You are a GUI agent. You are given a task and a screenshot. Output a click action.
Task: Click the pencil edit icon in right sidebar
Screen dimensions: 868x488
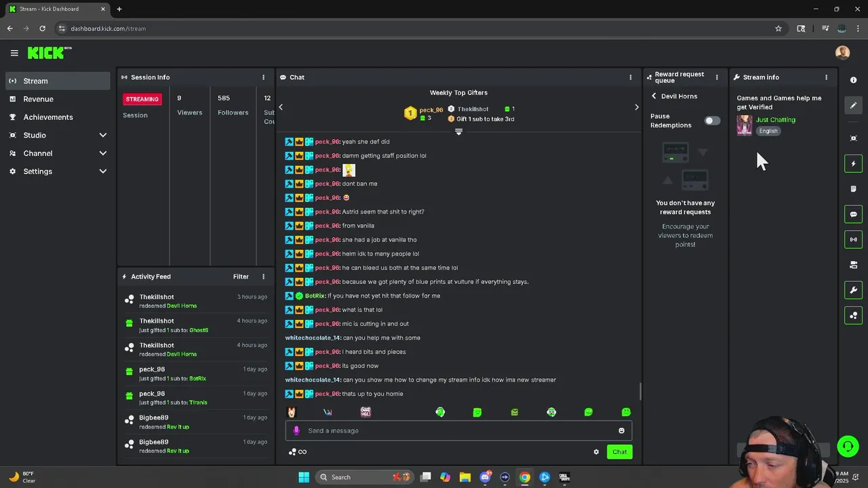point(853,105)
